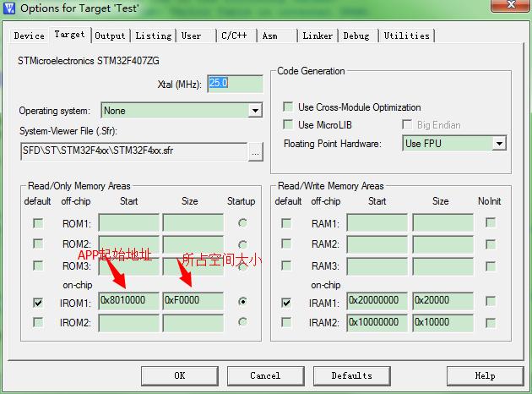Click the IRAM1 Start field 0x20000000
The width and height of the screenshot is (532, 394).
pyautogui.click(x=377, y=301)
